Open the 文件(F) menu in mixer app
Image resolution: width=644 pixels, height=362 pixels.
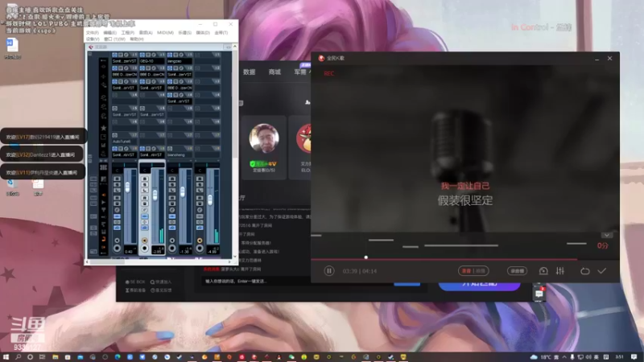[x=93, y=32]
